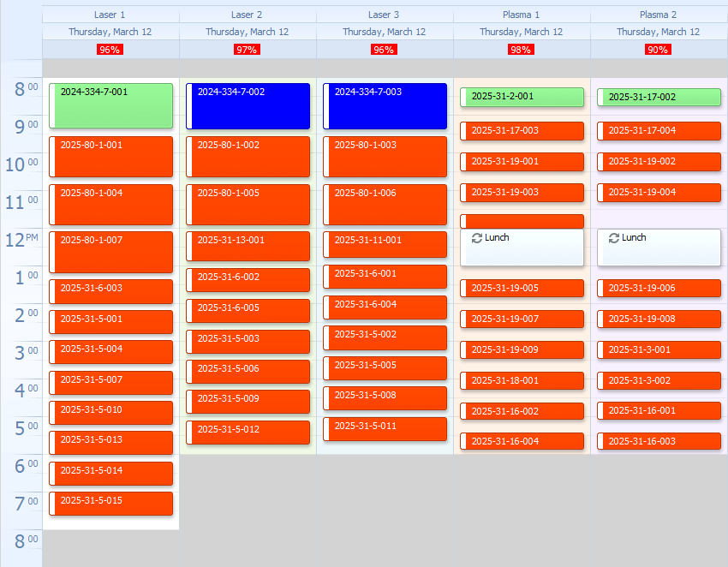The image size is (728, 567).
Task: Click the 97% utilization badge under Laser 2
Action: [x=247, y=50]
